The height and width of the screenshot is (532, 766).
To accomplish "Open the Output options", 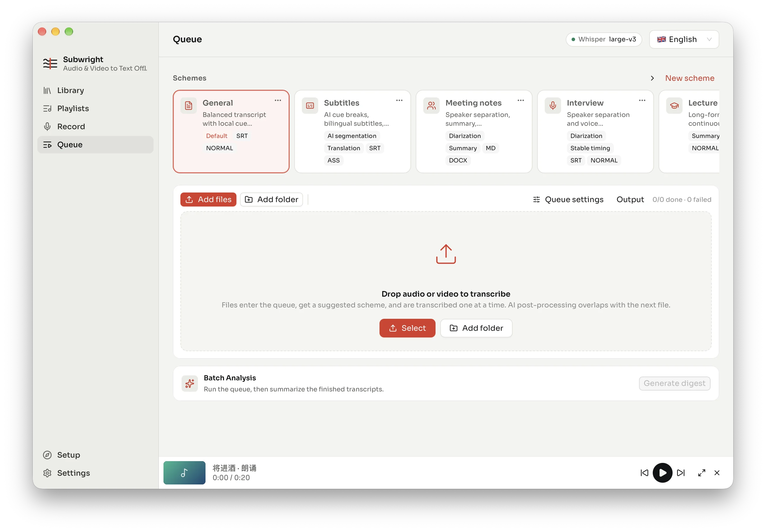I will 630,199.
